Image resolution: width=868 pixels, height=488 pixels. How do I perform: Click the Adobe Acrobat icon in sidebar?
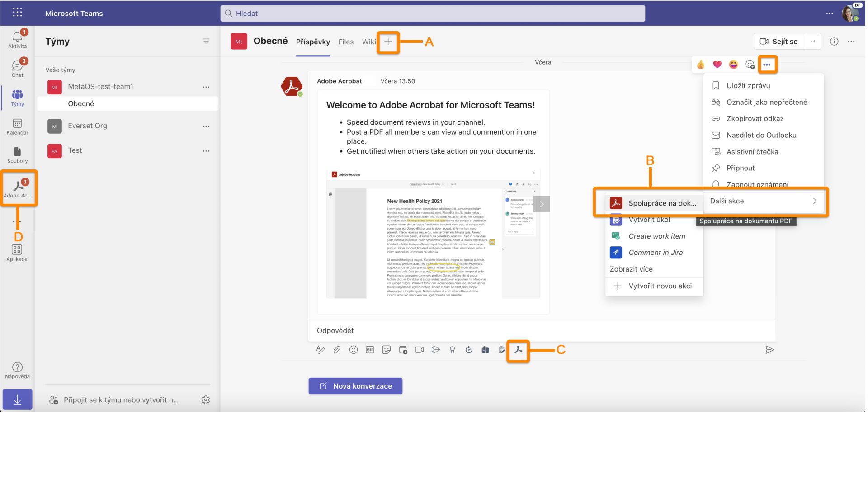pyautogui.click(x=17, y=187)
